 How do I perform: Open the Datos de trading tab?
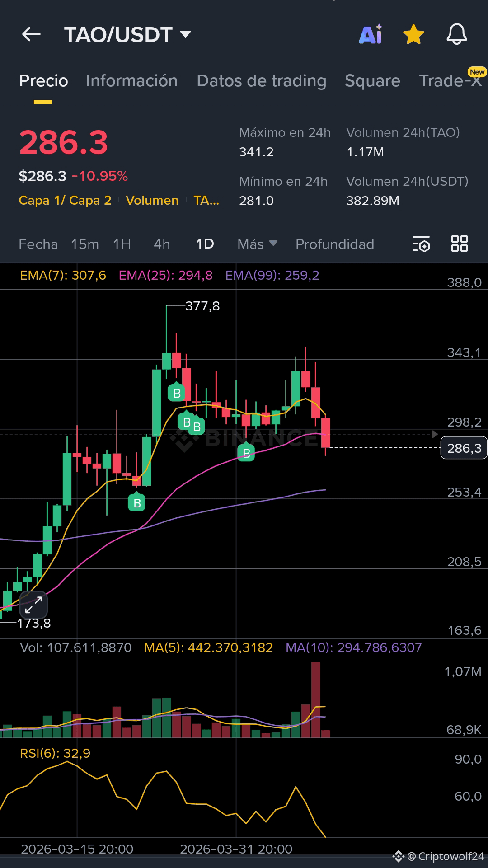pyautogui.click(x=261, y=81)
